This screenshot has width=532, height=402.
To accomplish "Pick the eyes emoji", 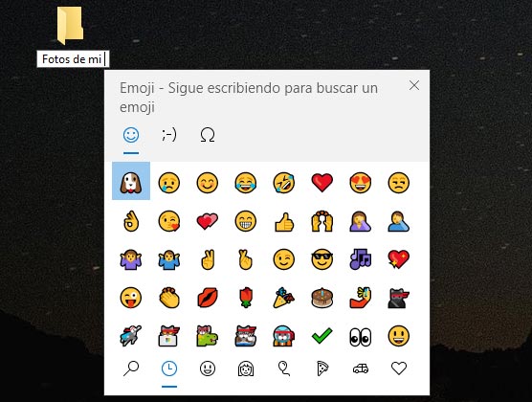I will [361, 337].
